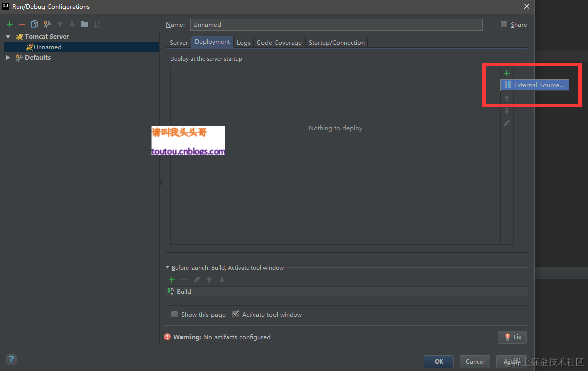
Task: Edit deployment with the pencil icon
Action: (506, 123)
